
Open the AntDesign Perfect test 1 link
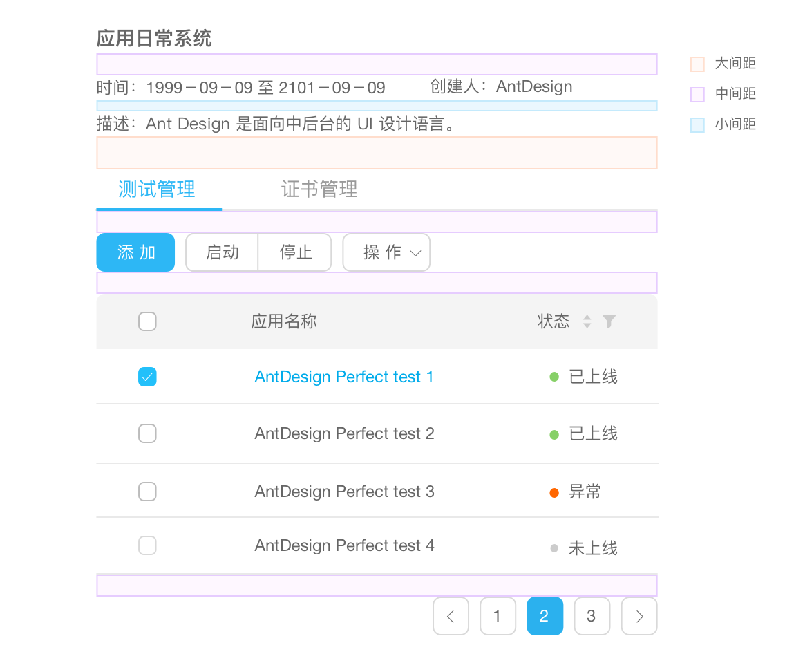click(343, 377)
